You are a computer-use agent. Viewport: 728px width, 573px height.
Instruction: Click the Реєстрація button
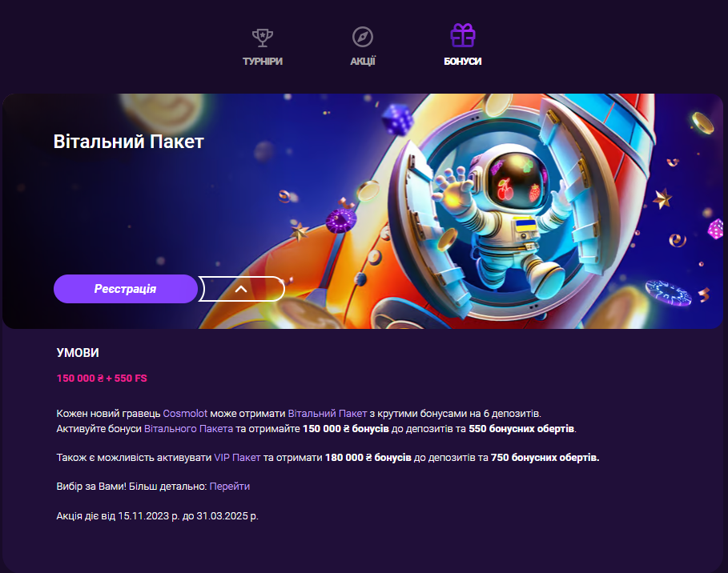click(x=126, y=289)
